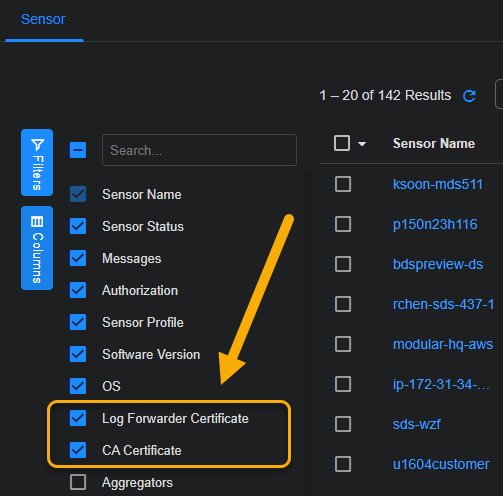This screenshot has width=503, height=496.
Task: Uncheck the Authorization column
Action: click(78, 290)
